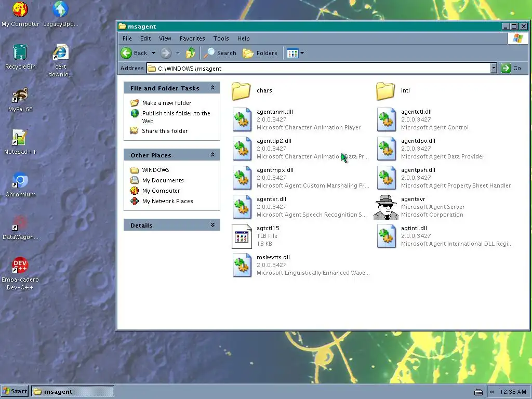This screenshot has height=399, width=532.
Task: Select the mslwvtts.dll file icon
Action: [242, 265]
